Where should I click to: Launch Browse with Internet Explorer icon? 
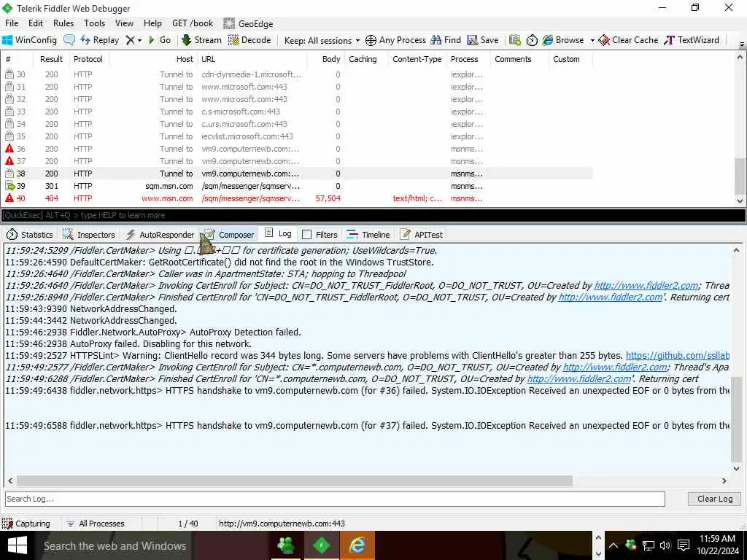[x=562, y=40]
